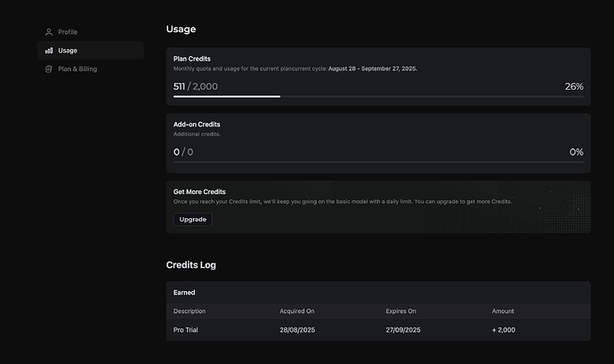
Task: Click the 511 / 2,000 credits value
Action: (x=196, y=86)
